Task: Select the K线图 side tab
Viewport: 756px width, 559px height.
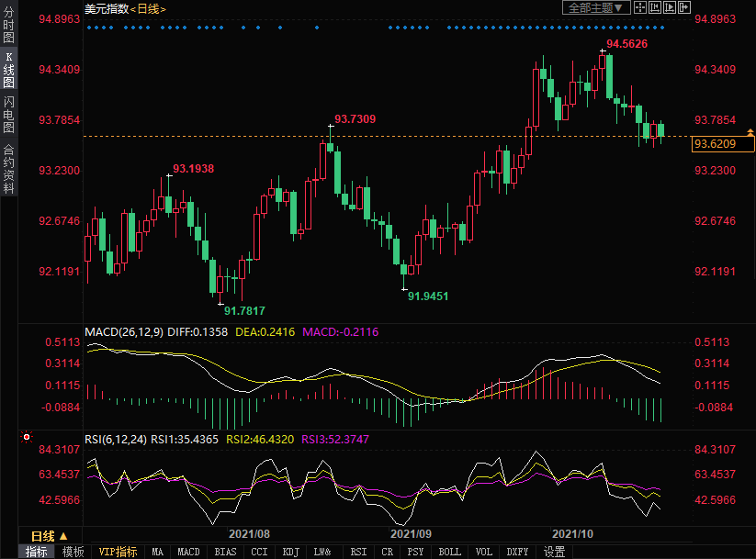Action: tap(8, 70)
